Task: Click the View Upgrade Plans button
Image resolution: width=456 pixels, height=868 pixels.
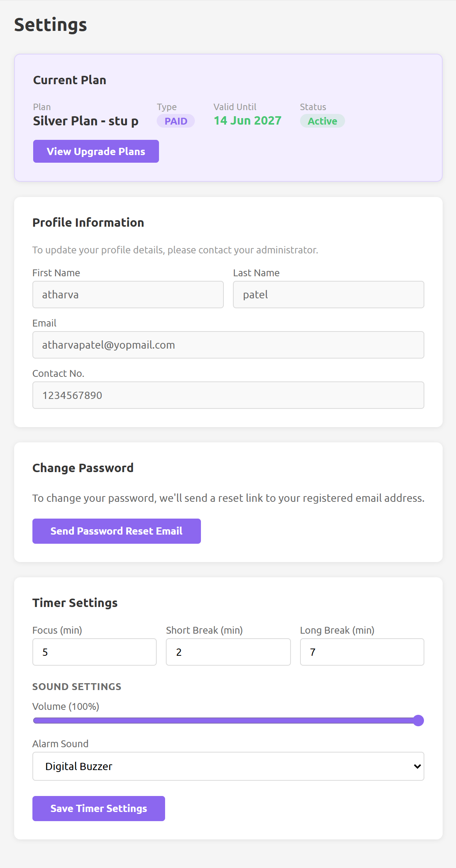Action: (x=96, y=151)
